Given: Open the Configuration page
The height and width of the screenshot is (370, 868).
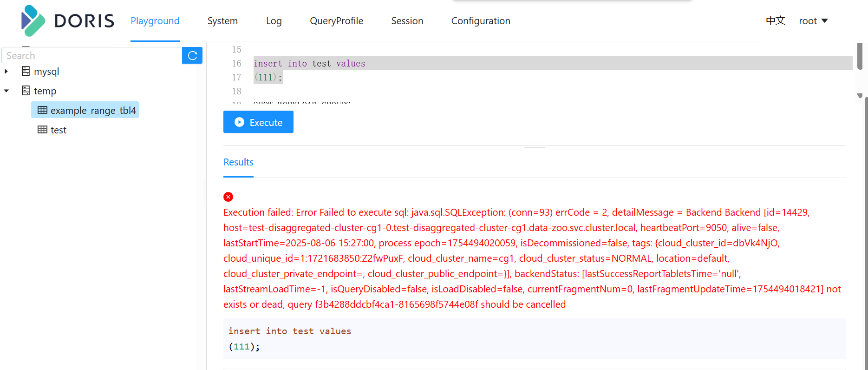Looking at the screenshot, I should [481, 21].
